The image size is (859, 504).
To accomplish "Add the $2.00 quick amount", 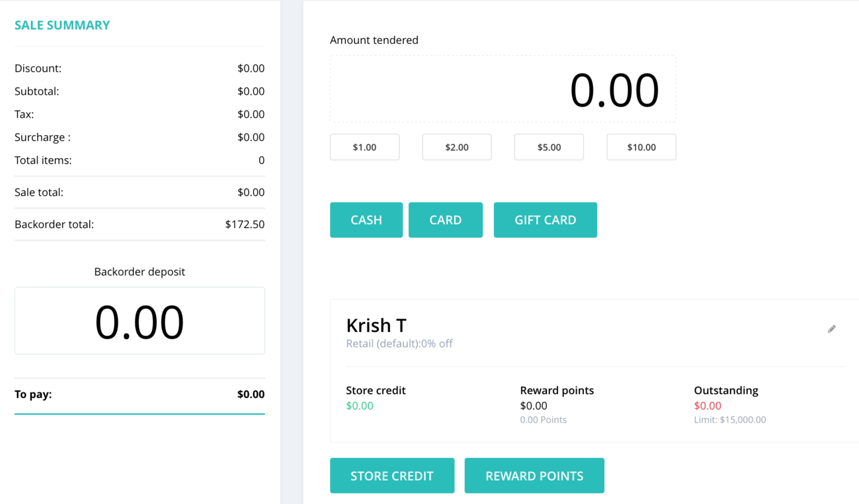I will coord(457,147).
